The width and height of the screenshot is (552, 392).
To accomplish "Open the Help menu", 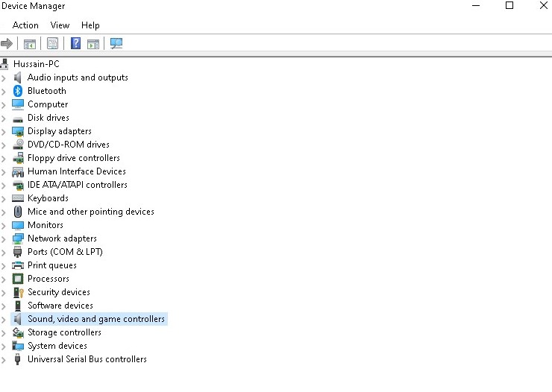I will click(90, 25).
